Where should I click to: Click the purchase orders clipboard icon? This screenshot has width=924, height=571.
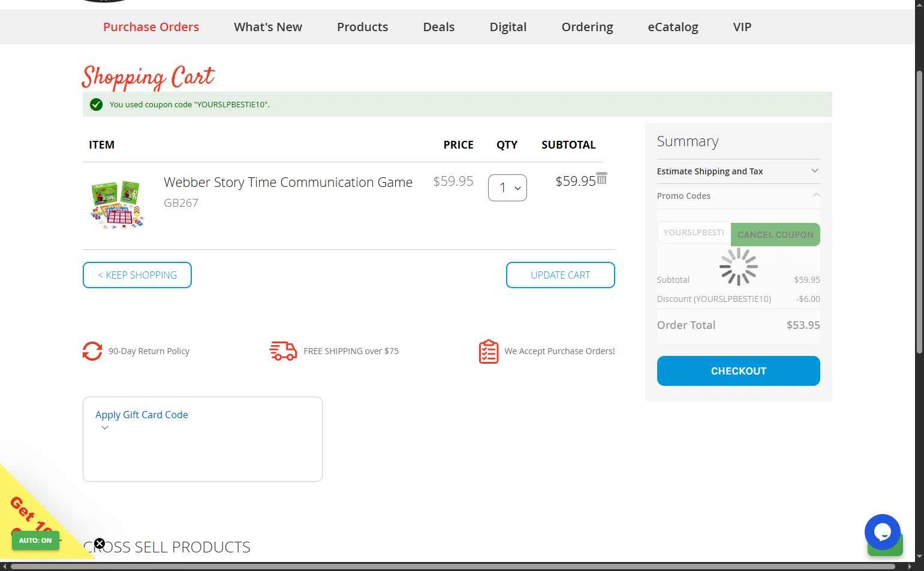(x=489, y=352)
